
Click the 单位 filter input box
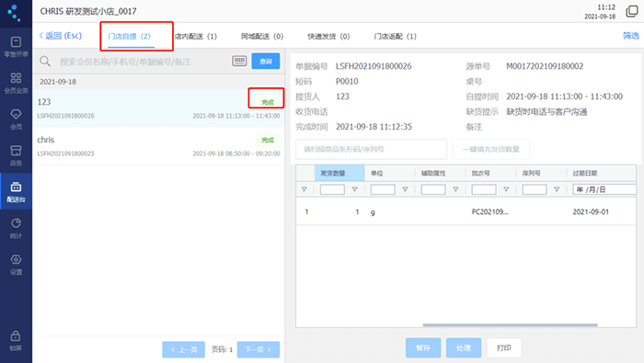click(383, 189)
